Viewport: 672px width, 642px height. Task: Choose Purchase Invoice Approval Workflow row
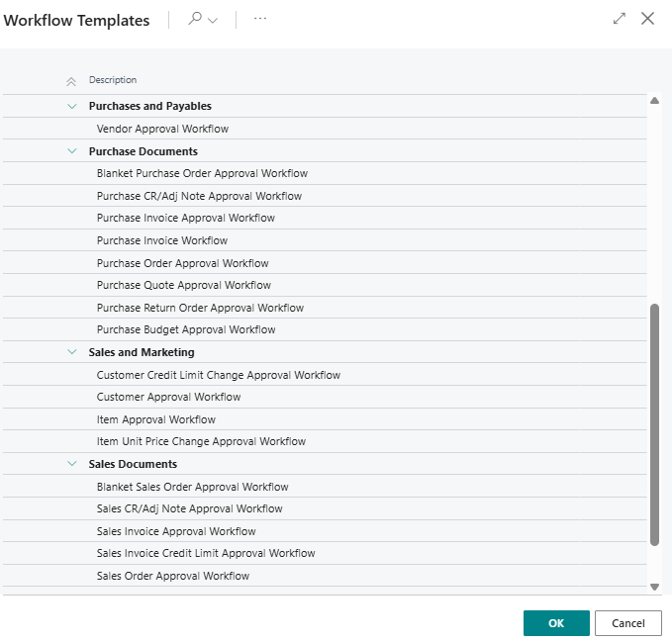coord(185,218)
